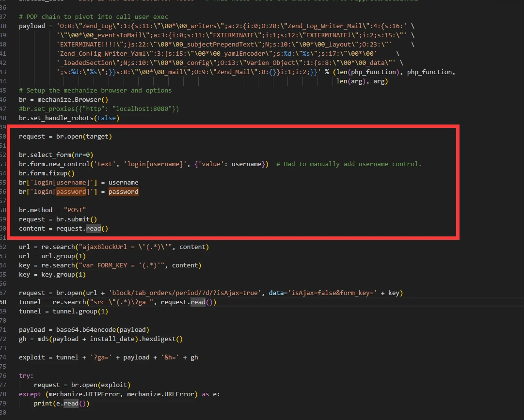The image size is (524, 420).
Task: Click 'len(arg)' on the continuation line
Action: (351, 81)
